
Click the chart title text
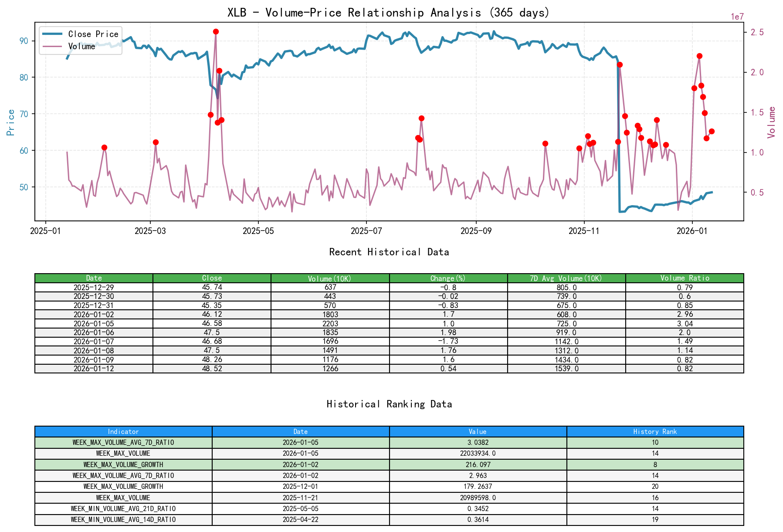coord(388,13)
